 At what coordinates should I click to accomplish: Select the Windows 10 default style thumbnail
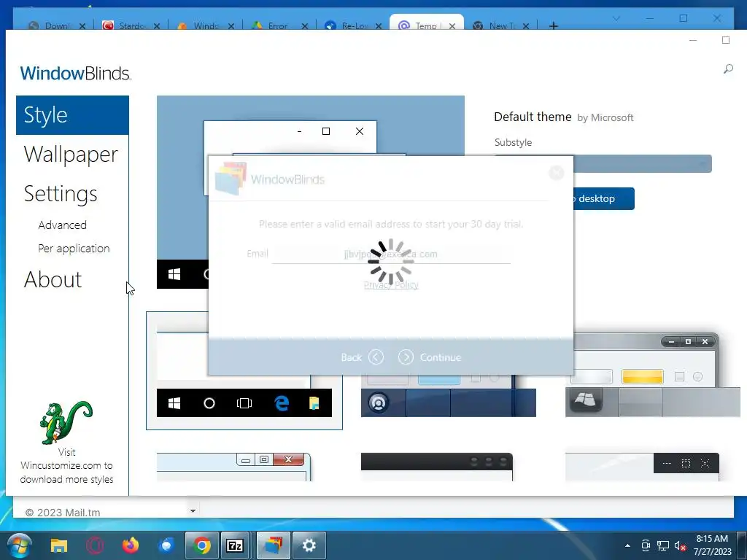coord(244,370)
